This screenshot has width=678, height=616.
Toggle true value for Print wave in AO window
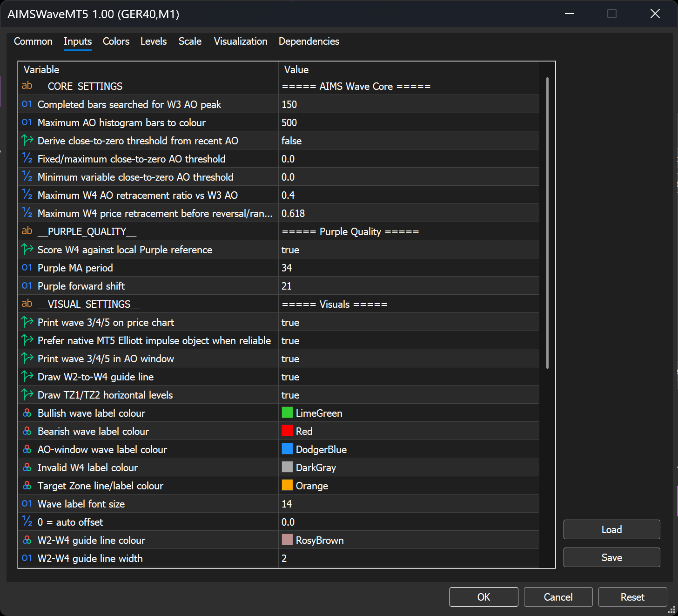click(409, 359)
